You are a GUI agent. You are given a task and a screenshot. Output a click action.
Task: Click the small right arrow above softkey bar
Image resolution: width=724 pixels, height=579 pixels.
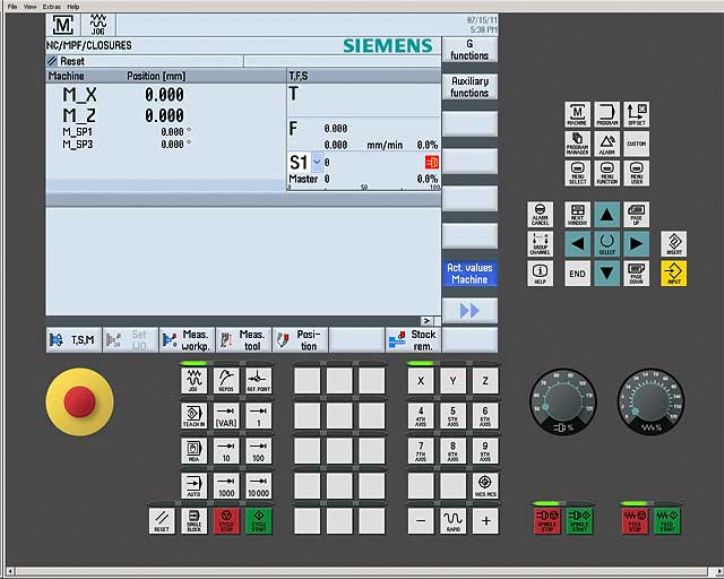(x=426, y=320)
